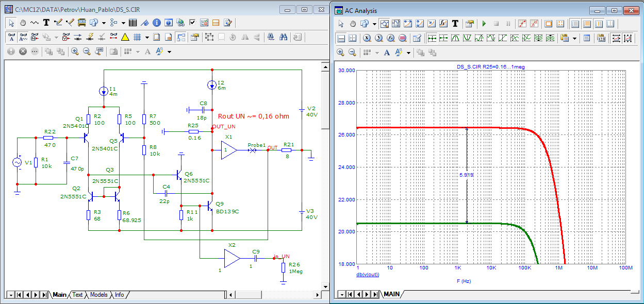Image resolution: width=644 pixels, height=304 pixels.
Task: Switch to the Models tab
Action: pyautogui.click(x=98, y=295)
